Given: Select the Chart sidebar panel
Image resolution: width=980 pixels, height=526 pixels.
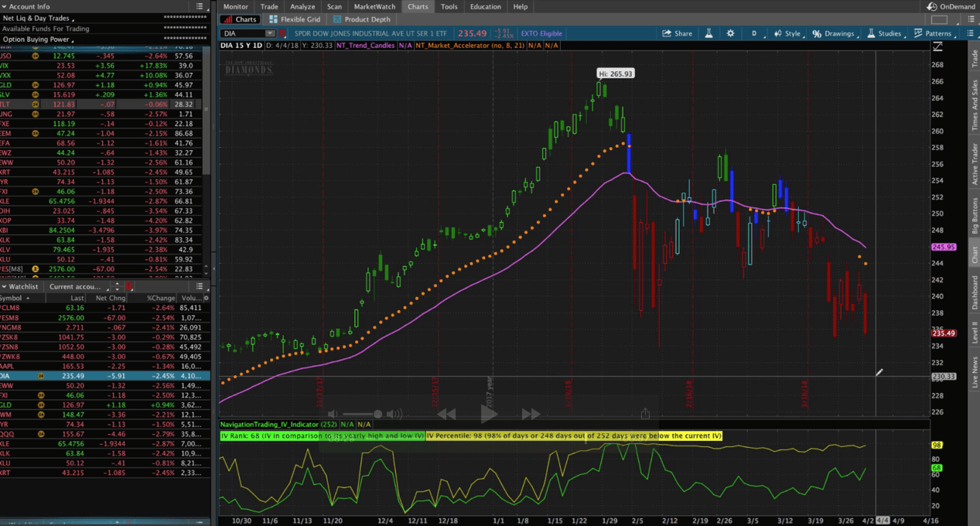Looking at the screenshot, I should [x=975, y=255].
